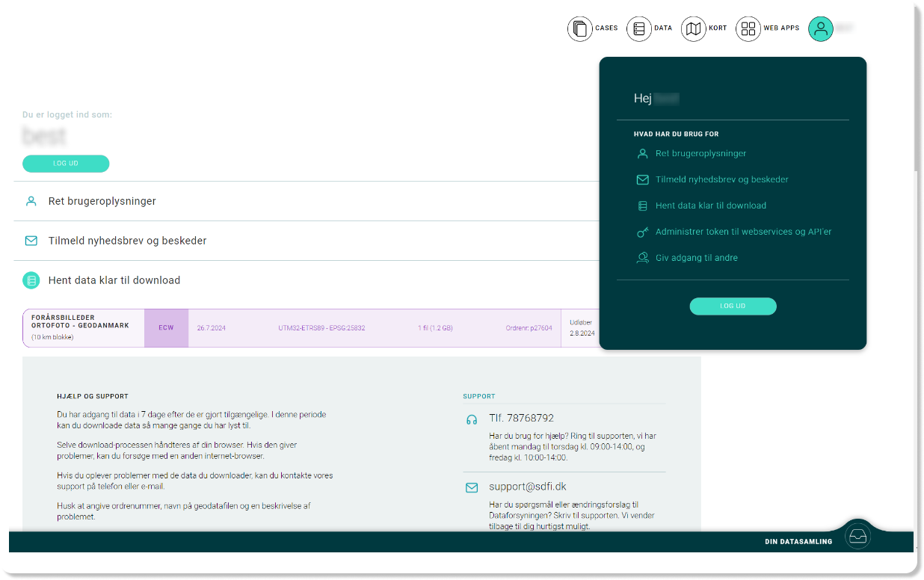Click the HVAD HAR DU BRUG FOR heading
Viewport: 924px width, 580px height.
(x=677, y=135)
